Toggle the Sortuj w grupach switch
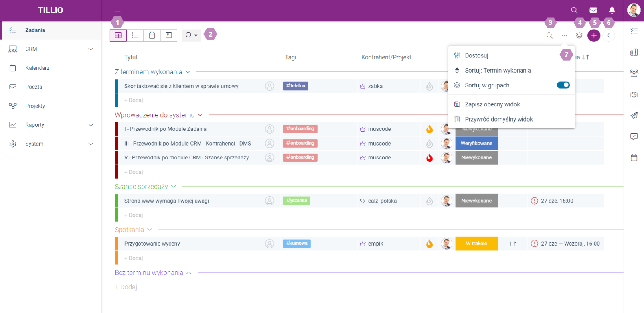 click(x=563, y=85)
